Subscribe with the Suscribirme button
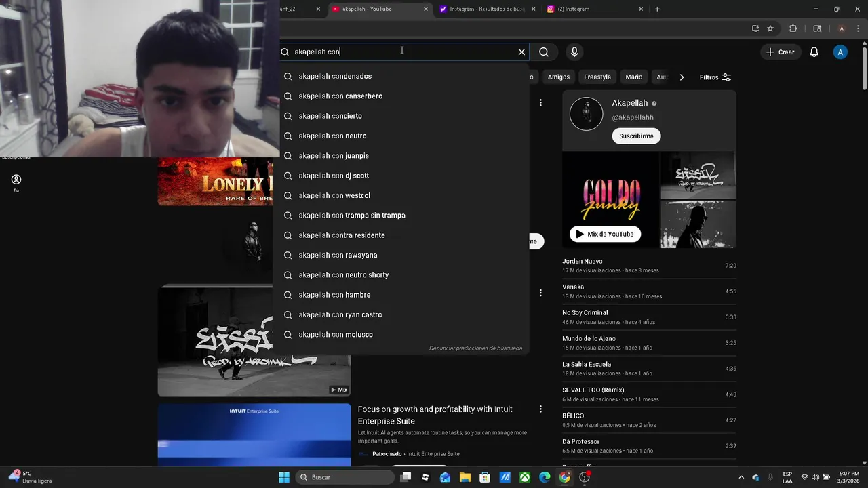868x488 pixels. coord(636,136)
